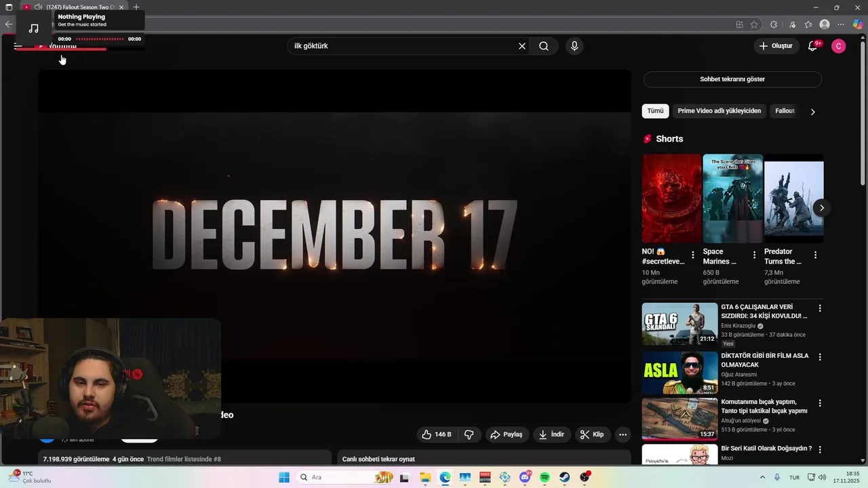This screenshot has height=488, width=868.
Task: Click the Canlı sohbeti tekrar oynat panel
Action: tap(484, 459)
